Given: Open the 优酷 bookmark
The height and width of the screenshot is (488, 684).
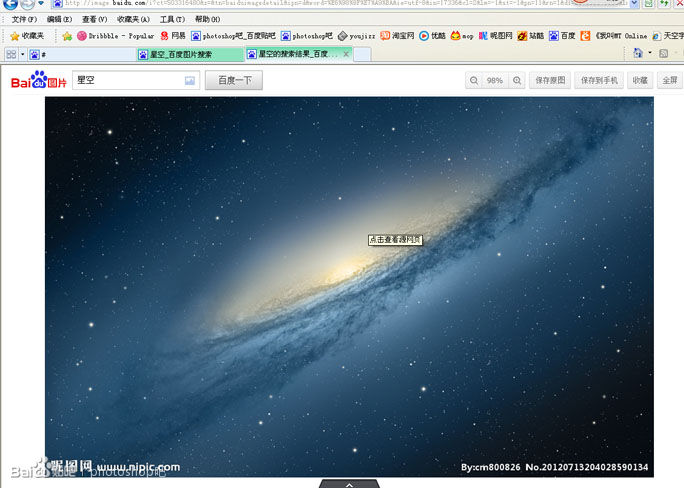Looking at the screenshot, I should tap(432, 36).
